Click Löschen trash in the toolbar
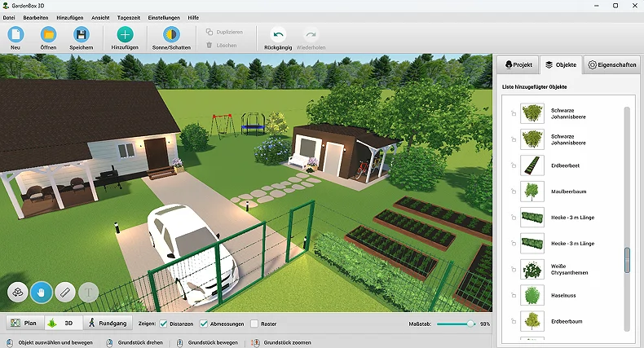Image resolution: width=644 pixels, height=348 pixels. pyautogui.click(x=222, y=45)
